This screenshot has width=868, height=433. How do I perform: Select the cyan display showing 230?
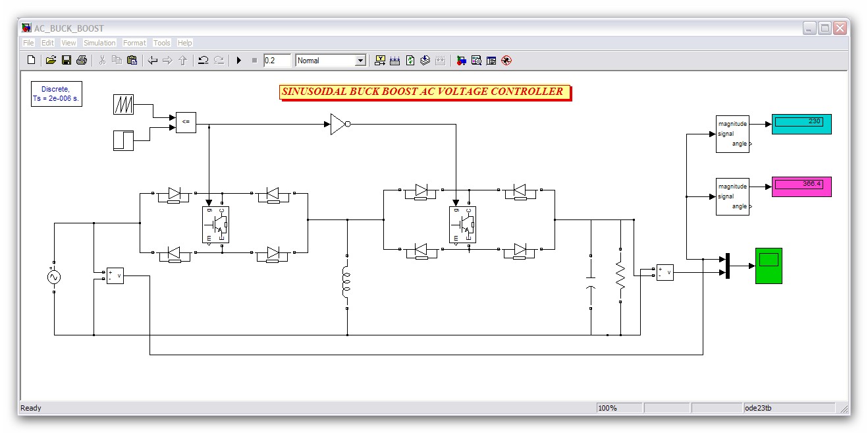pos(801,124)
